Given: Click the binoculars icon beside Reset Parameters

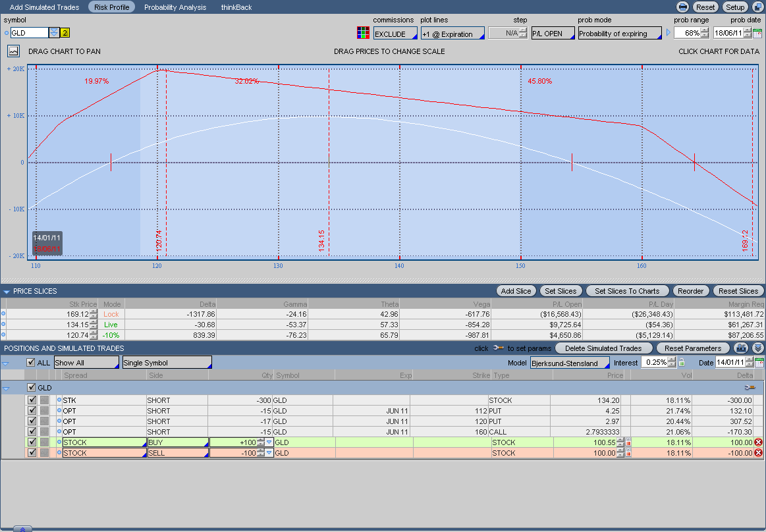Looking at the screenshot, I should coord(742,348).
